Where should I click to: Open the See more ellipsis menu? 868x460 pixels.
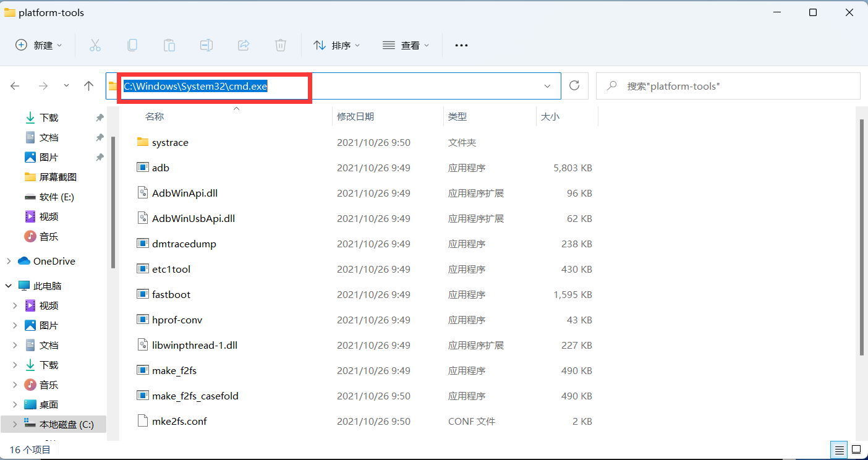tap(461, 45)
